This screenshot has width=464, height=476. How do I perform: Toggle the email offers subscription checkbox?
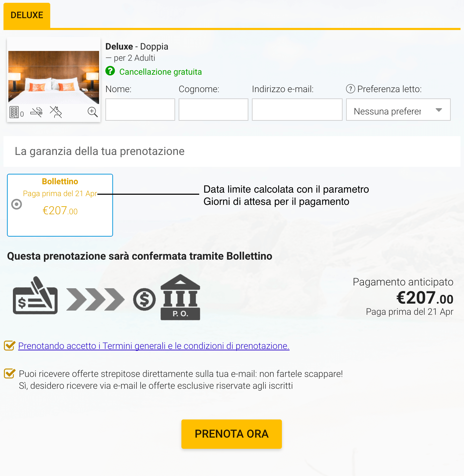pyautogui.click(x=9, y=373)
